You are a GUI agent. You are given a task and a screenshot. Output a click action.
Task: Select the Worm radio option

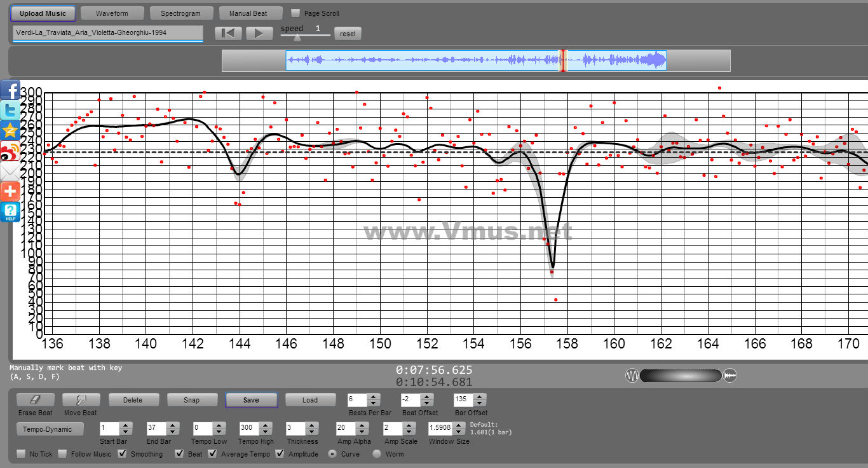(377, 454)
